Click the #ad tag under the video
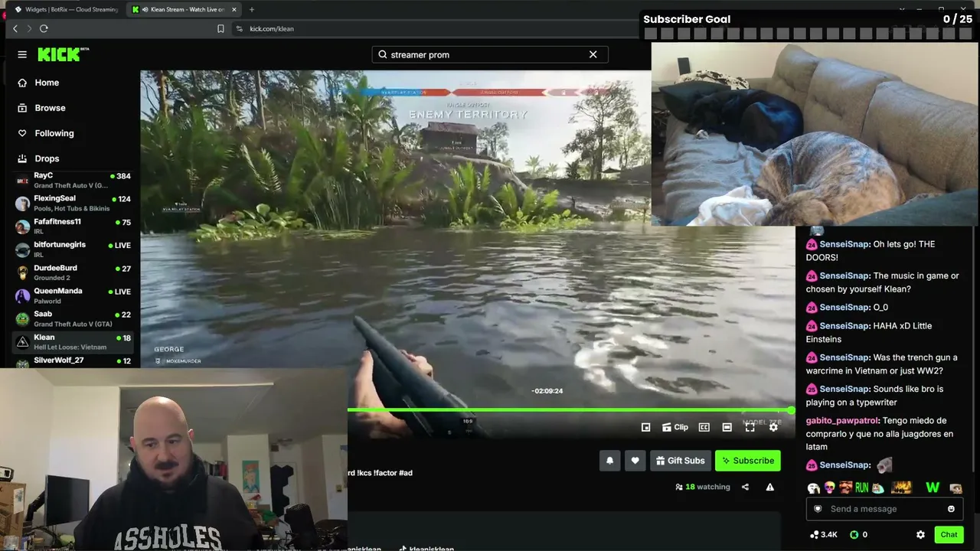 pyautogui.click(x=406, y=473)
